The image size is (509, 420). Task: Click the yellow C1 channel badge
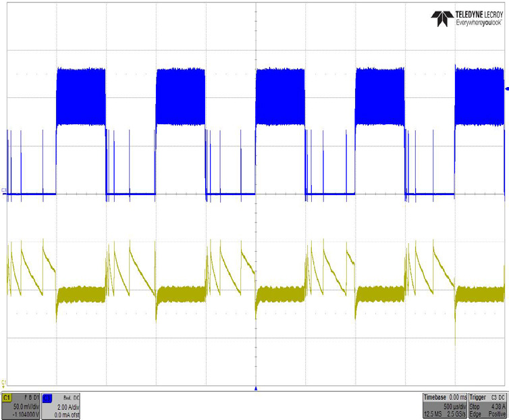click(7, 398)
